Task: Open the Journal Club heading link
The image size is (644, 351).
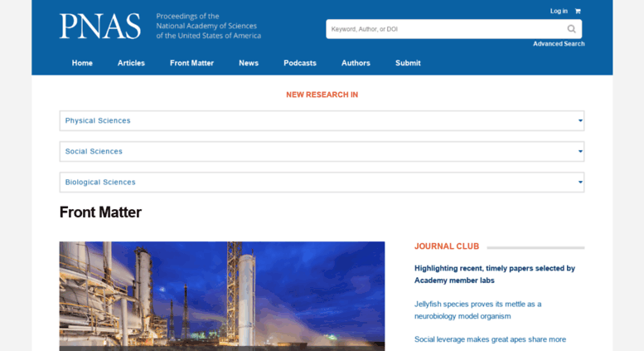Action: [x=447, y=246]
